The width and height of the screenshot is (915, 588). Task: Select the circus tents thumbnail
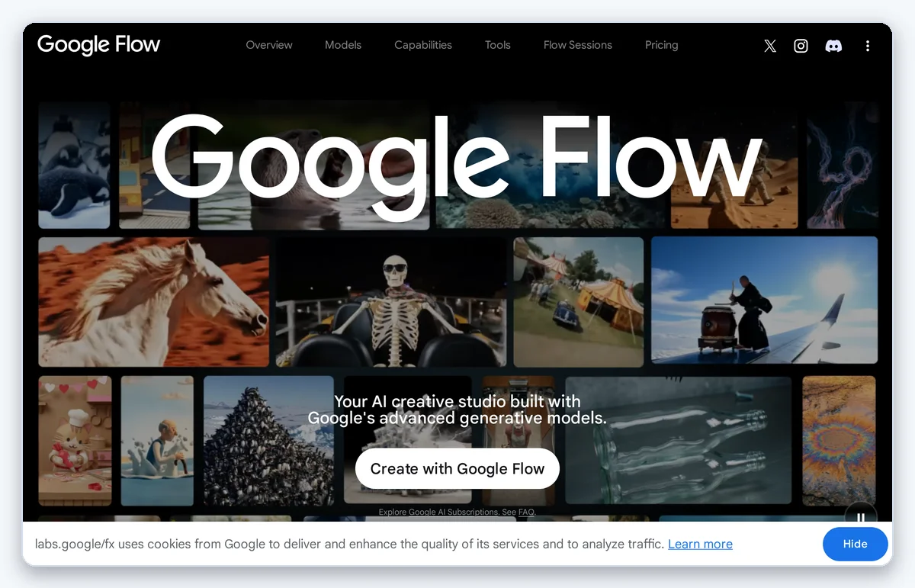(x=579, y=302)
